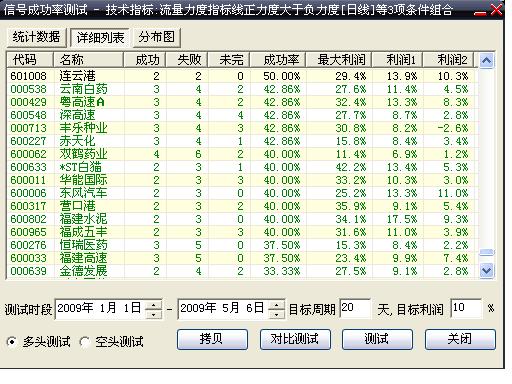Click the 目标周期 input showing 20
The image size is (512, 384).
pyautogui.click(x=354, y=308)
